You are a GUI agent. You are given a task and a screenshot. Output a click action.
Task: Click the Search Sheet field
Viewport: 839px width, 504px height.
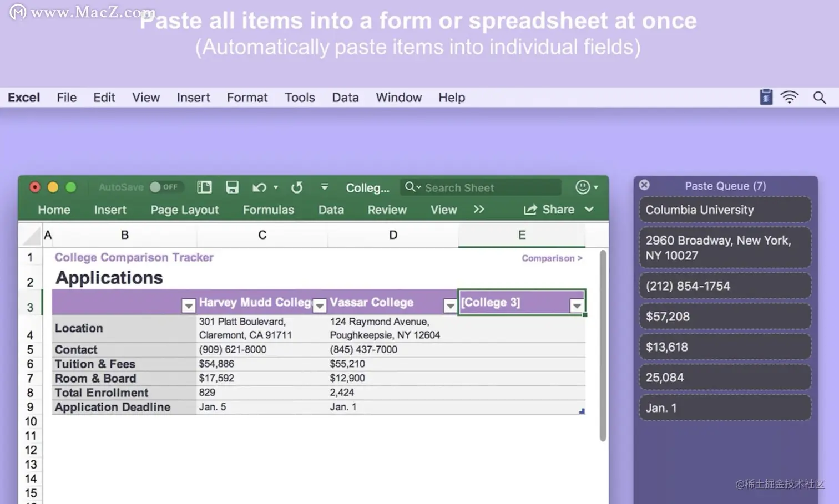[x=480, y=187]
